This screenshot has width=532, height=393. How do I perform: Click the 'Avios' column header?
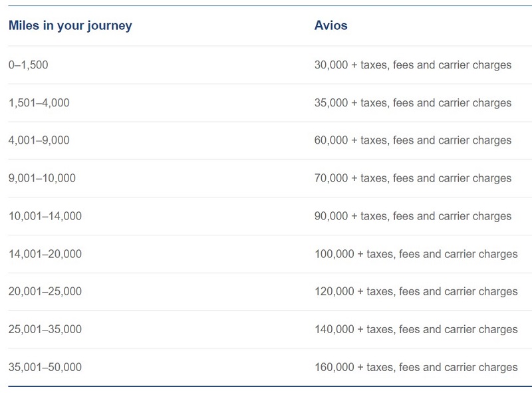(x=331, y=25)
